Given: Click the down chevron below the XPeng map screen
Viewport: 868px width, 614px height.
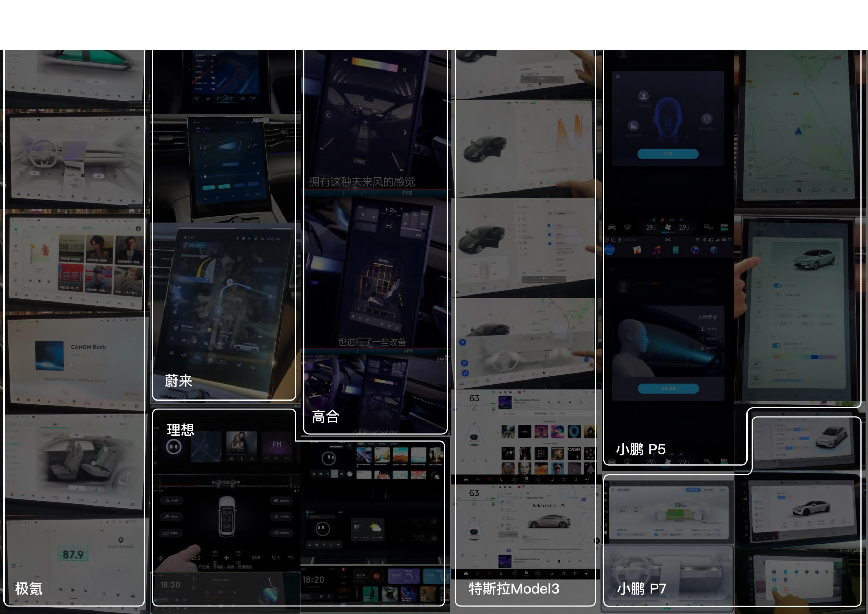Looking at the screenshot, I should pyautogui.click(x=798, y=203).
